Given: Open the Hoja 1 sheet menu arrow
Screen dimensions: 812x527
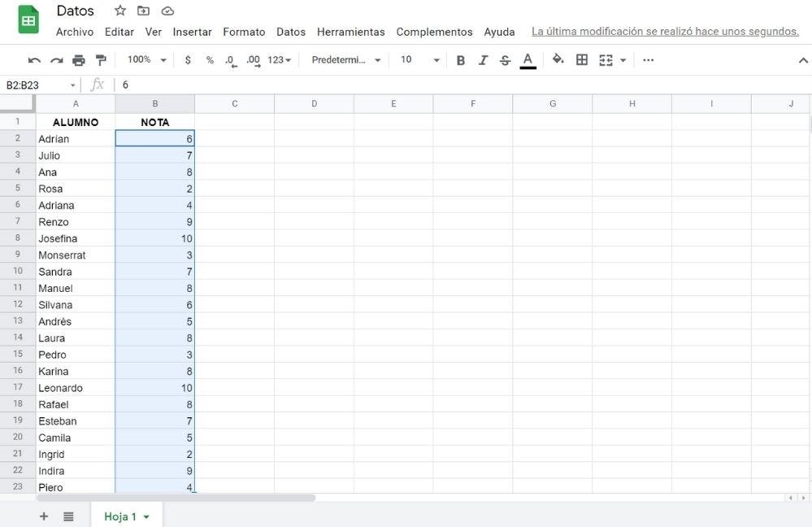Looking at the screenshot, I should [145, 516].
